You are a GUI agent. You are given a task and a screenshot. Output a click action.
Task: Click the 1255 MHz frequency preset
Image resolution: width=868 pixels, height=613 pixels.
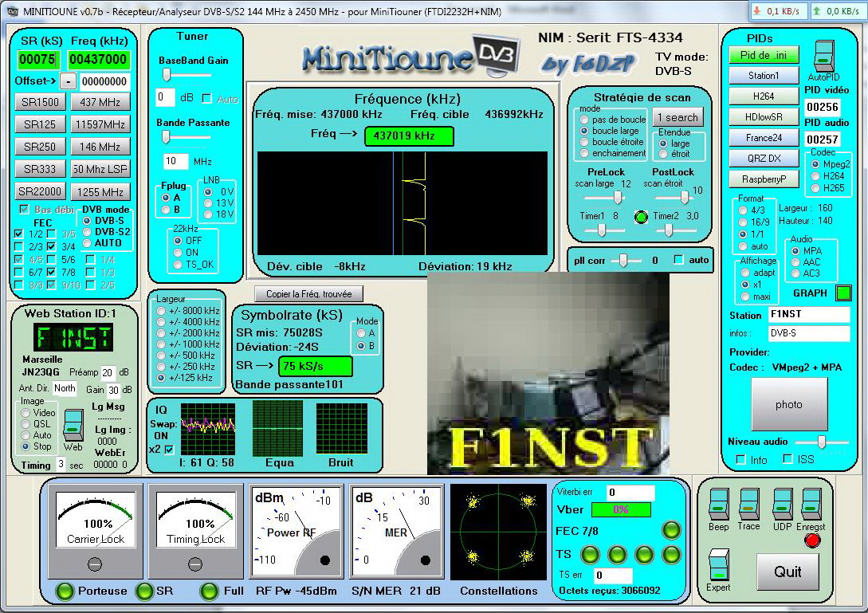(100, 191)
